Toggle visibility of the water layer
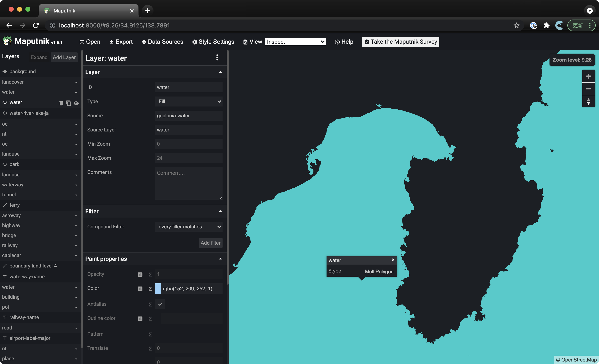The width and height of the screenshot is (599, 364). [x=76, y=103]
